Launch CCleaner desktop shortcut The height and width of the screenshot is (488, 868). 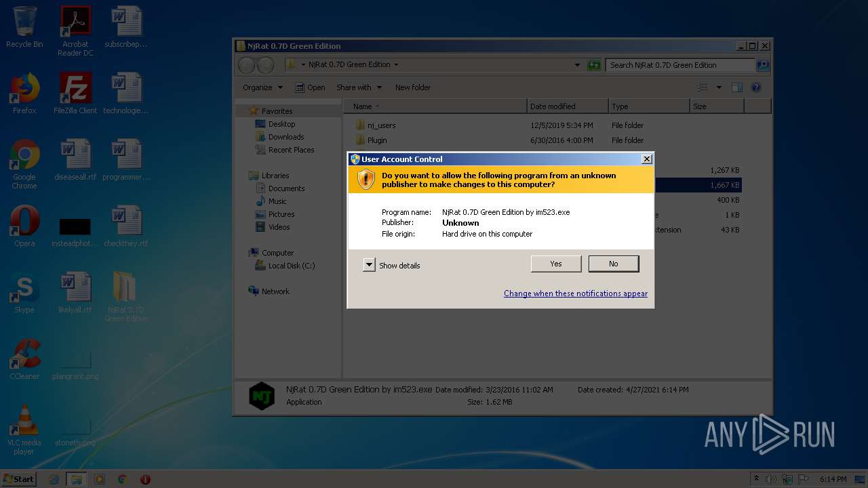pyautogui.click(x=24, y=359)
